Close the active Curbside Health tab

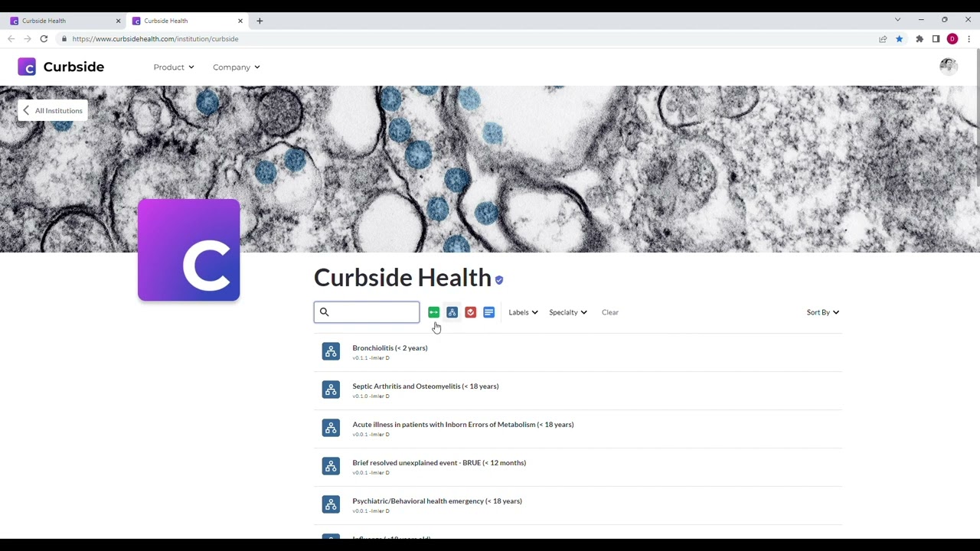click(x=240, y=21)
